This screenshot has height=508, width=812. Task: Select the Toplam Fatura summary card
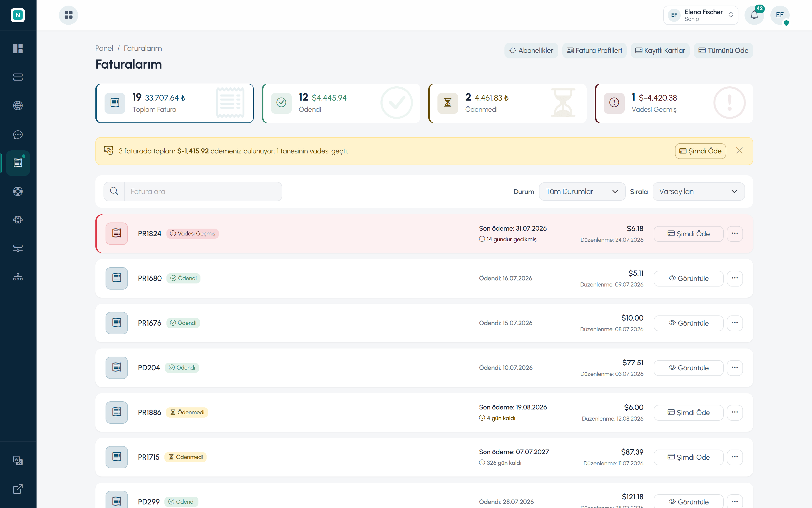click(x=175, y=103)
